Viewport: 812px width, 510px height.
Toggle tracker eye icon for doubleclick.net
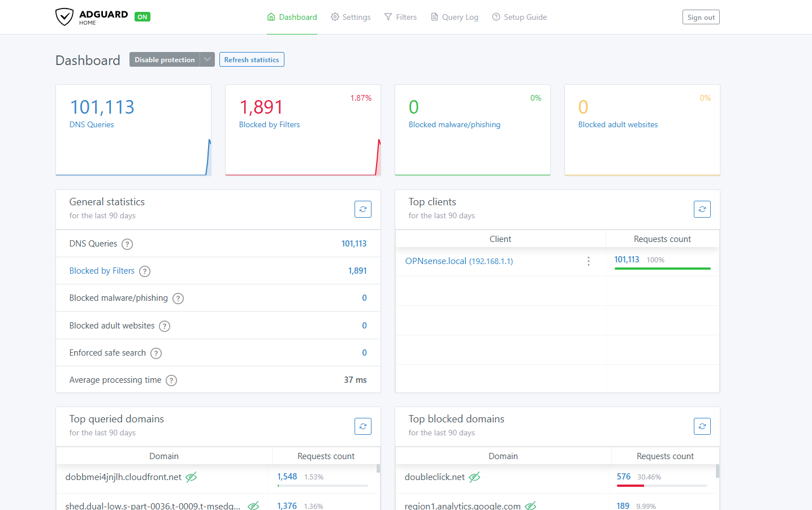coord(474,477)
